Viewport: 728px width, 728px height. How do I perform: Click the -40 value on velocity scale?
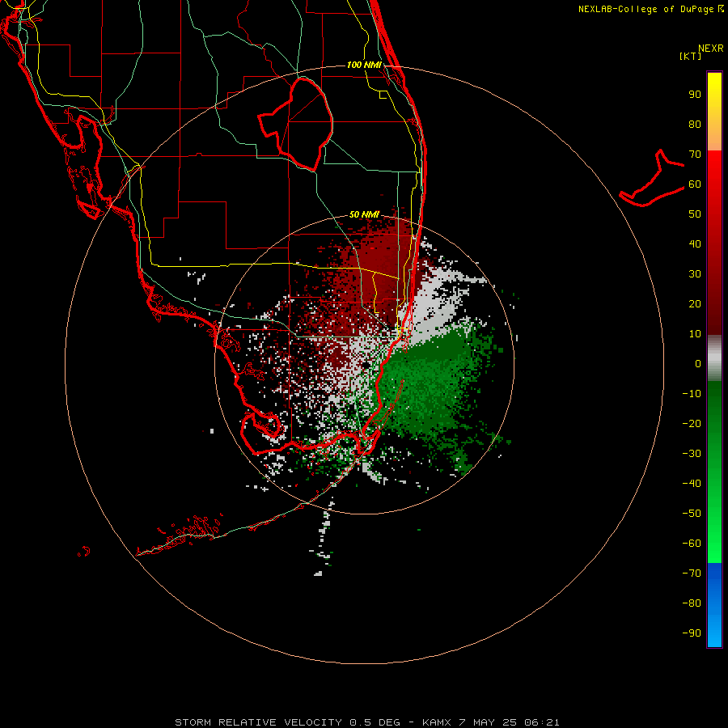pyautogui.click(x=692, y=484)
